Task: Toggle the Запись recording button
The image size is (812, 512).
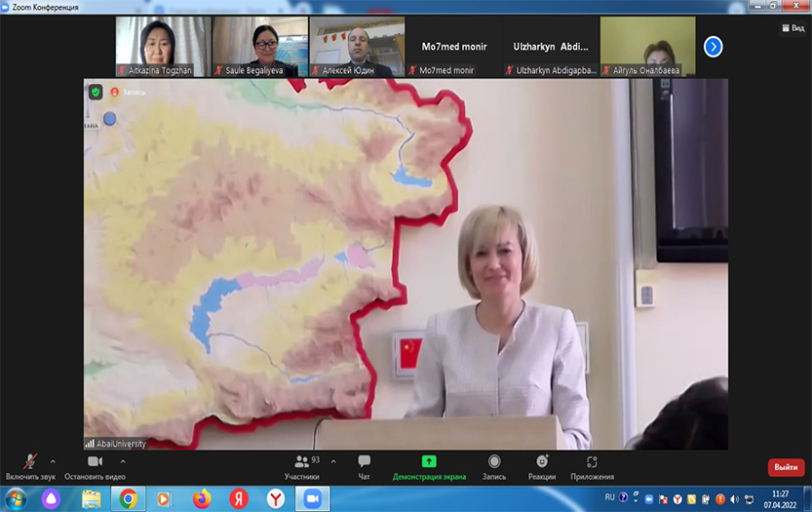Action: 494,466
